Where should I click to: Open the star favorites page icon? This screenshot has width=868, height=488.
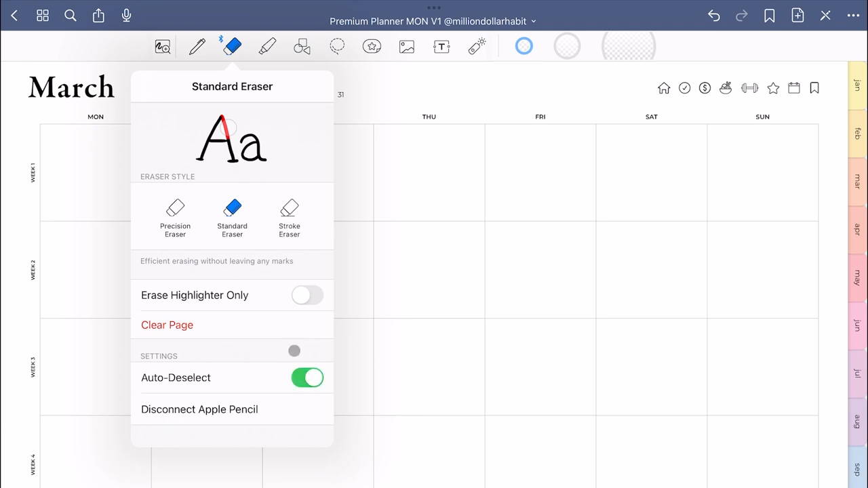click(x=773, y=88)
